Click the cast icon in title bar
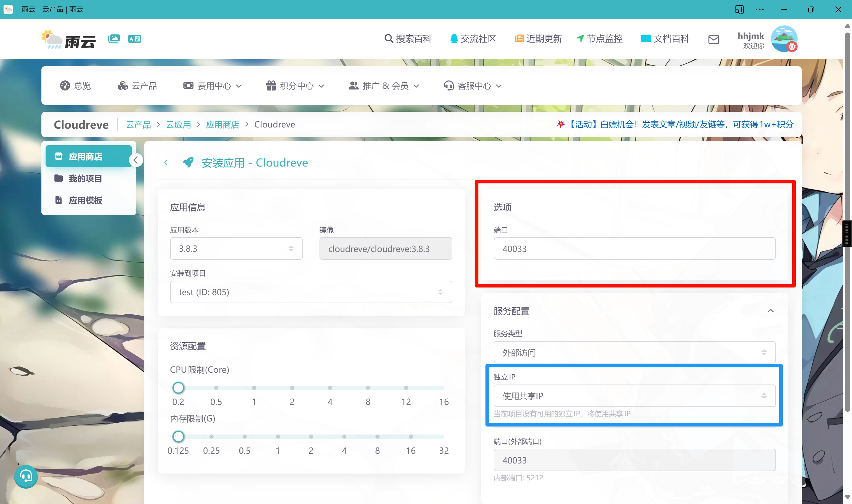852x504 pixels. pos(739,9)
